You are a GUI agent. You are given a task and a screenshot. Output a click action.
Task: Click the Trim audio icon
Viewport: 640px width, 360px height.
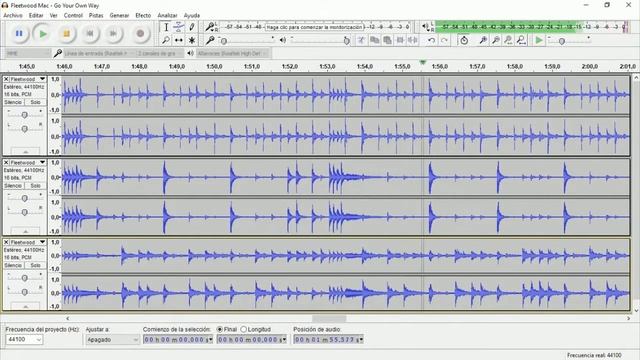point(400,40)
